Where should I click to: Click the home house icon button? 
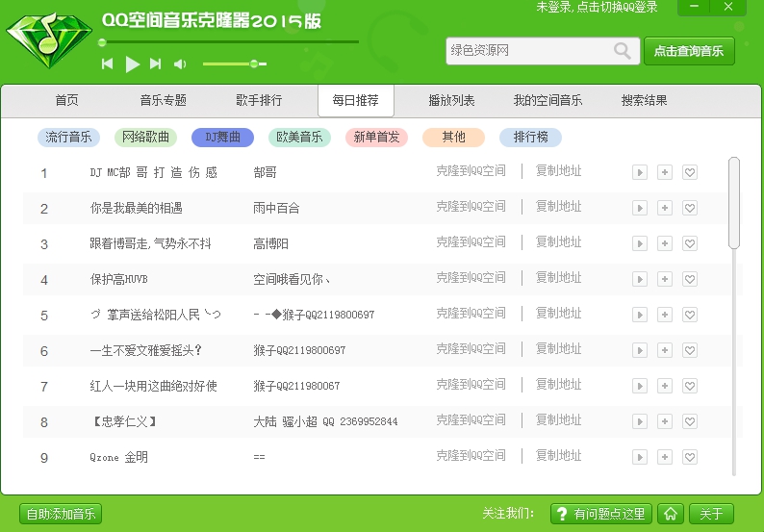click(x=671, y=514)
